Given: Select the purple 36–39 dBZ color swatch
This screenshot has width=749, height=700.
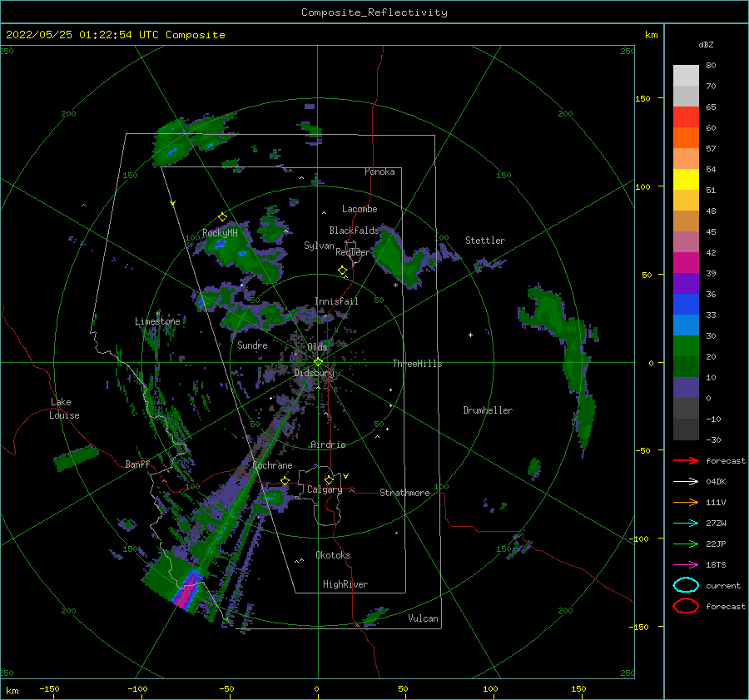Looking at the screenshot, I should click(x=686, y=283).
